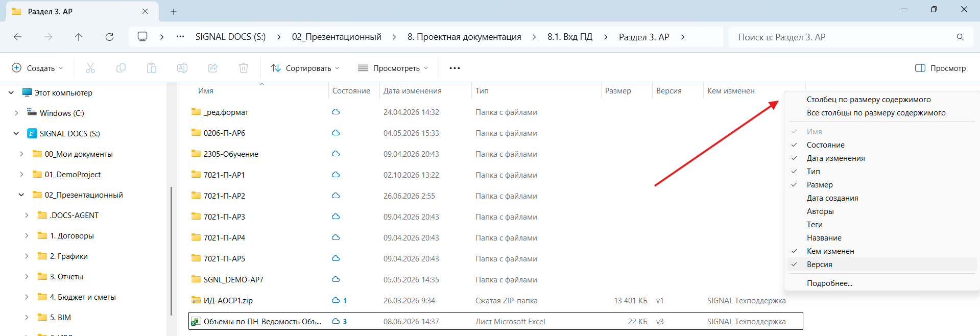
Task: Expand the Windows (C:) tree node
Action: pyautogui.click(x=16, y=113)
